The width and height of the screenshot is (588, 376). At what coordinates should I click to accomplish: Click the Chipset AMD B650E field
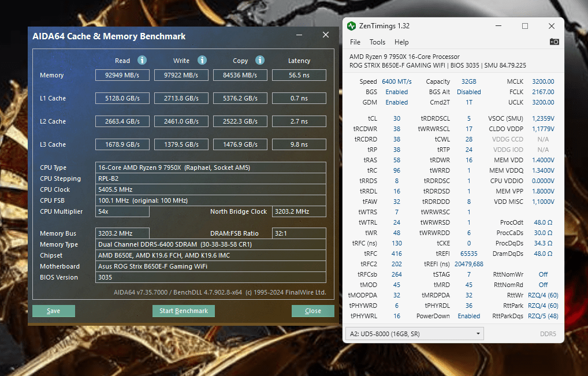210,255
